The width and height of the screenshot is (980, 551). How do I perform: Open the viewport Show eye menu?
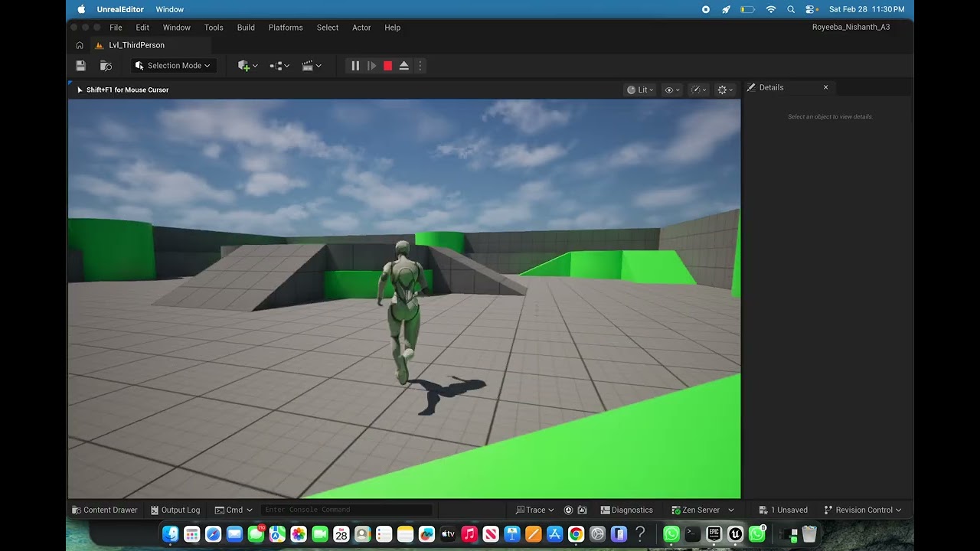coord(672,90)
